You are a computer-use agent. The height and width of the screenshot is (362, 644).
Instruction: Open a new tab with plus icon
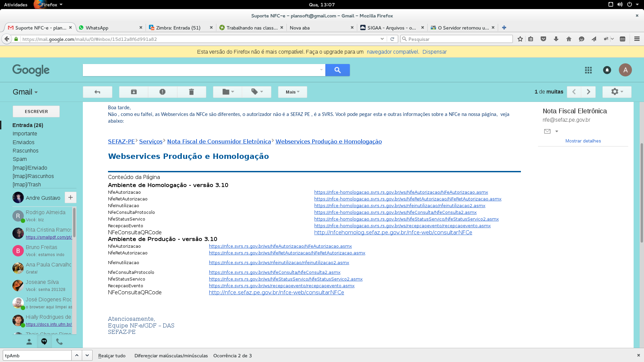[504, 27]
